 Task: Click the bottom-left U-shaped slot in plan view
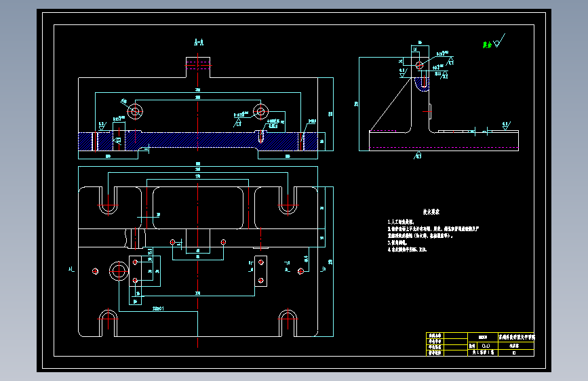coord(108,323)
